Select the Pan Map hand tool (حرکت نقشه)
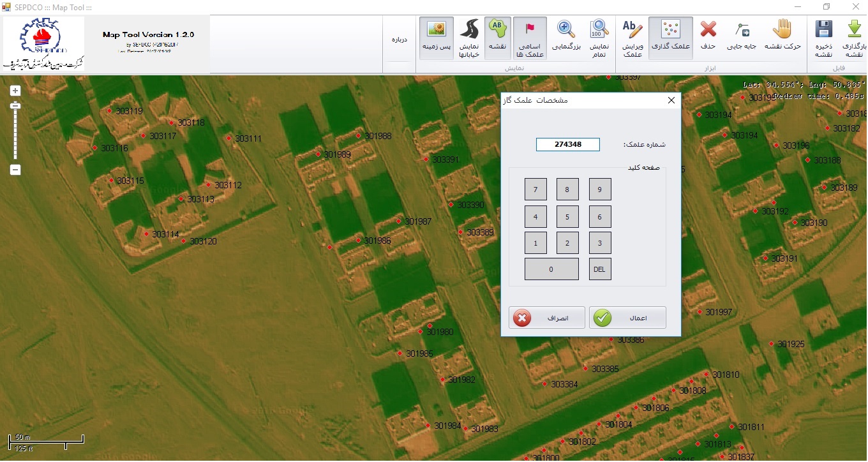The width and height of the screenshot is (868, 462). pos(782,38)
